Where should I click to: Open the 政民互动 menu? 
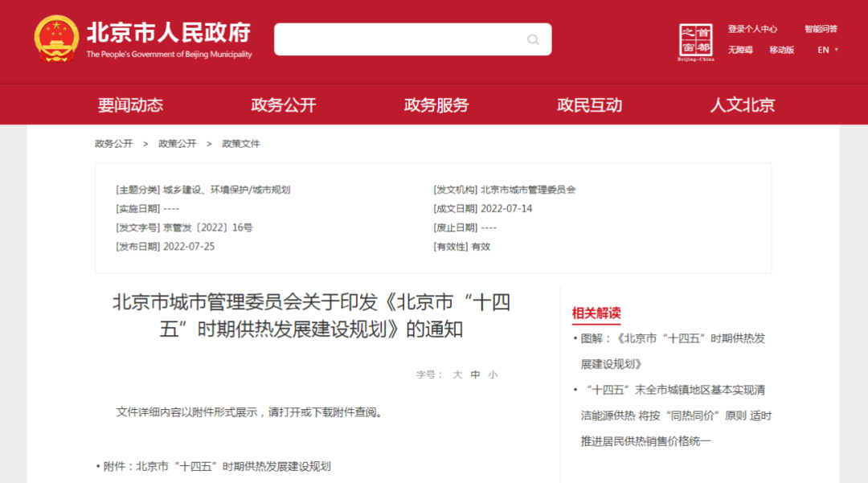[589, 104]
